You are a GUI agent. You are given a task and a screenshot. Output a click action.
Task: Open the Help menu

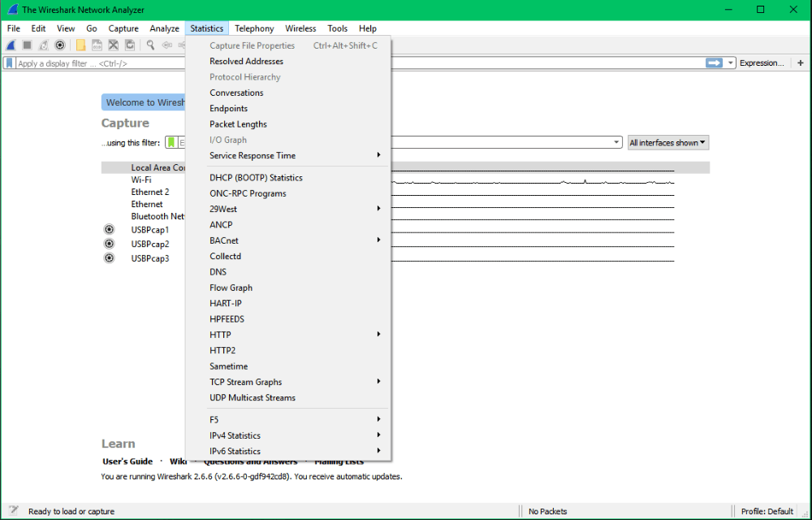[x=368, y=28]
